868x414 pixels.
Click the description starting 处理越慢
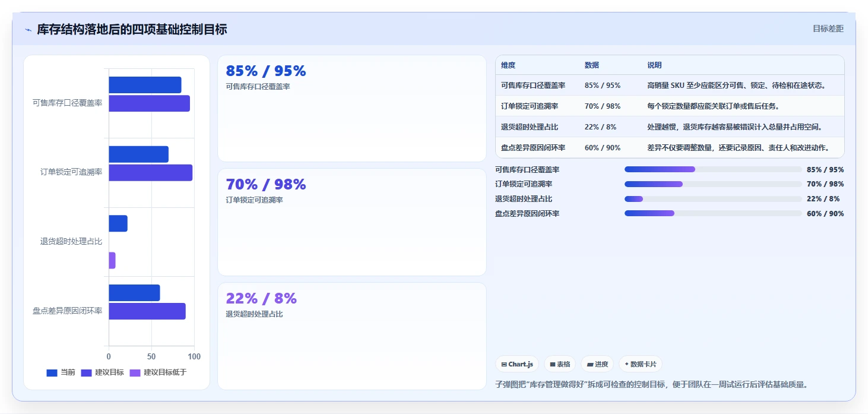[x=734, y=127]
